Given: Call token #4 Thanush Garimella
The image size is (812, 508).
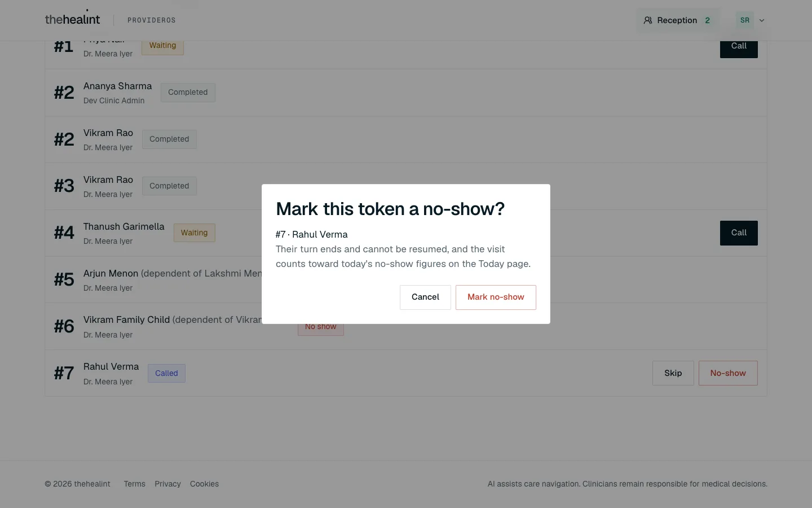Looking at the screenshot, I should (739, 233).
